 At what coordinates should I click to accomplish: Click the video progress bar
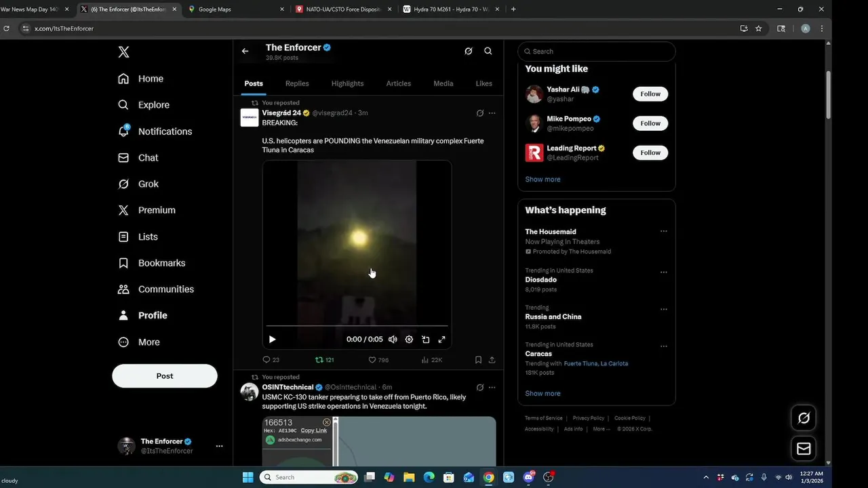pos(357,326)
